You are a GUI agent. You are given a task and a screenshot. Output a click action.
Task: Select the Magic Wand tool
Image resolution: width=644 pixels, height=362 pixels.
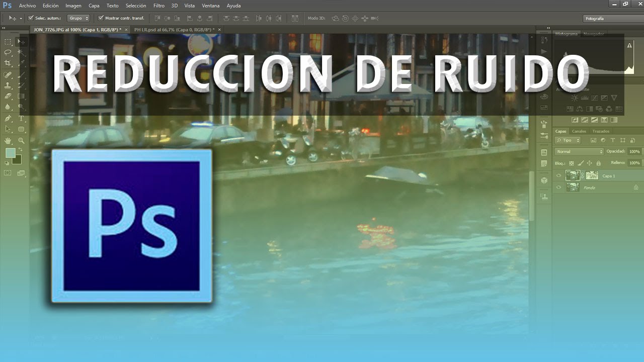21,52
